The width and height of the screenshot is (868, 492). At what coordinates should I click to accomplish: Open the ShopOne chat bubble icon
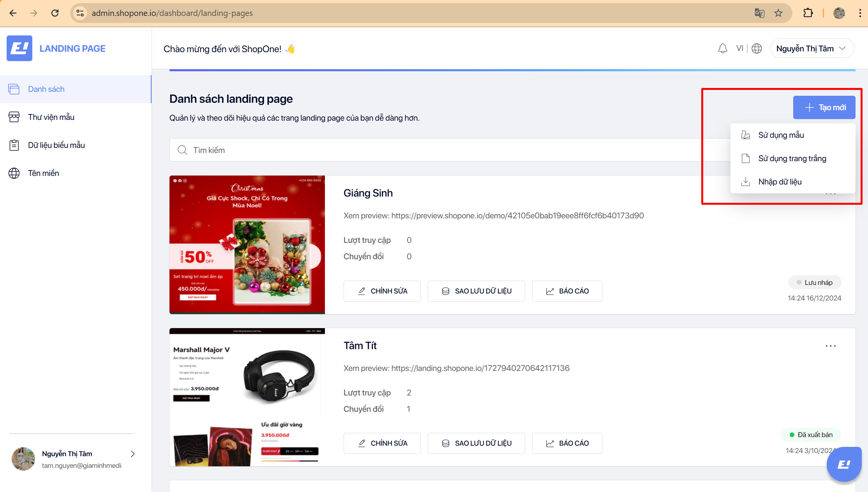pos(844,464)
